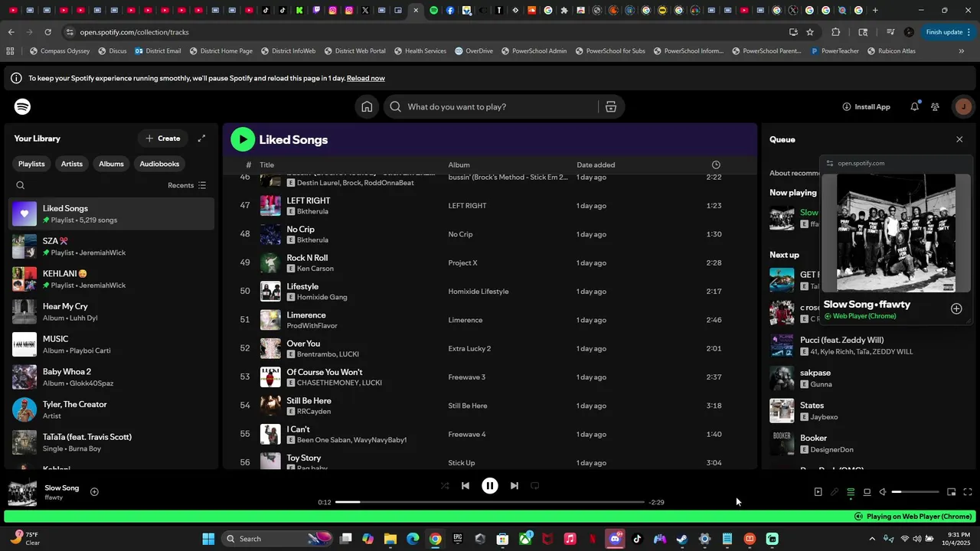Set the volume slider level

click(x=915, y=492)
